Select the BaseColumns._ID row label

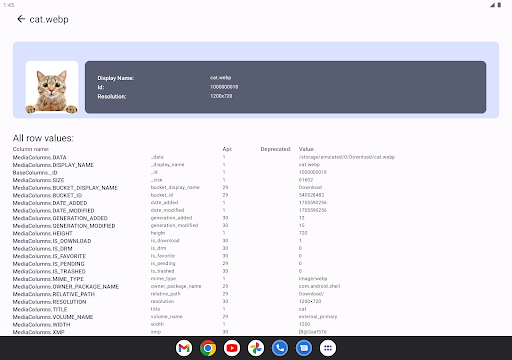tap(35, 173)
